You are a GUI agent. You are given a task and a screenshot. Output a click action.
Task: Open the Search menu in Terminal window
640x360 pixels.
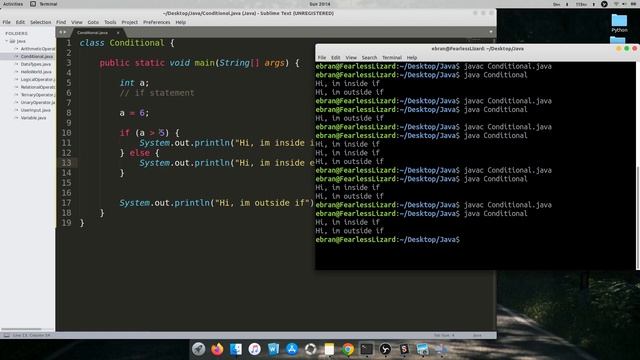(369, 58)
